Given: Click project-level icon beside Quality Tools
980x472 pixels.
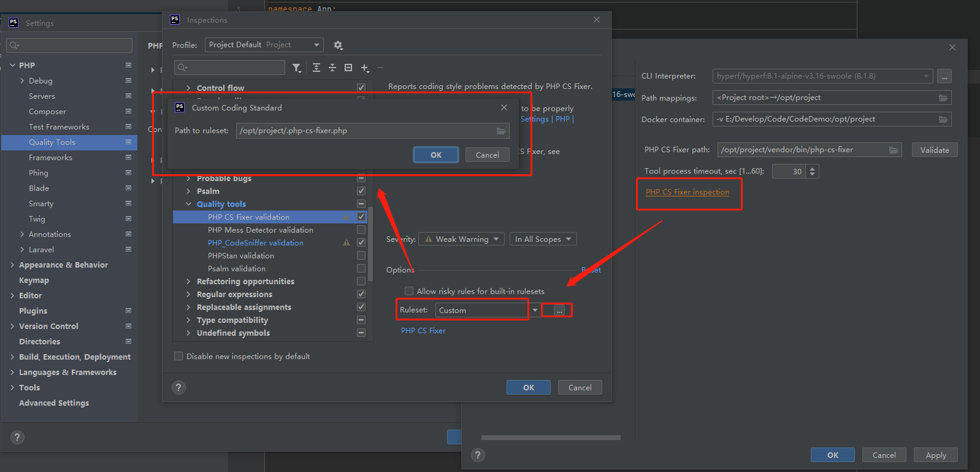Looking at the screenshot, I should click(x=128, y=142).
